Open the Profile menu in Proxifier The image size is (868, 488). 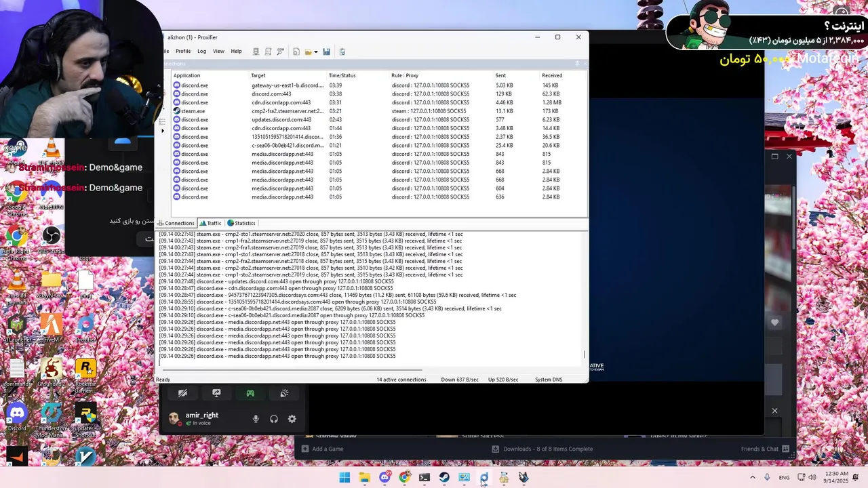point(183,52)
